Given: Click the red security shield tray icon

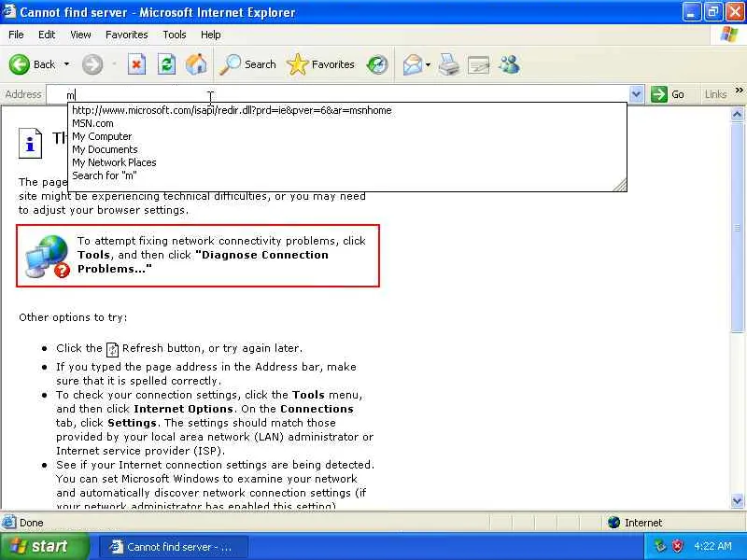Looking at the screenshot, I should coord(677,546).
